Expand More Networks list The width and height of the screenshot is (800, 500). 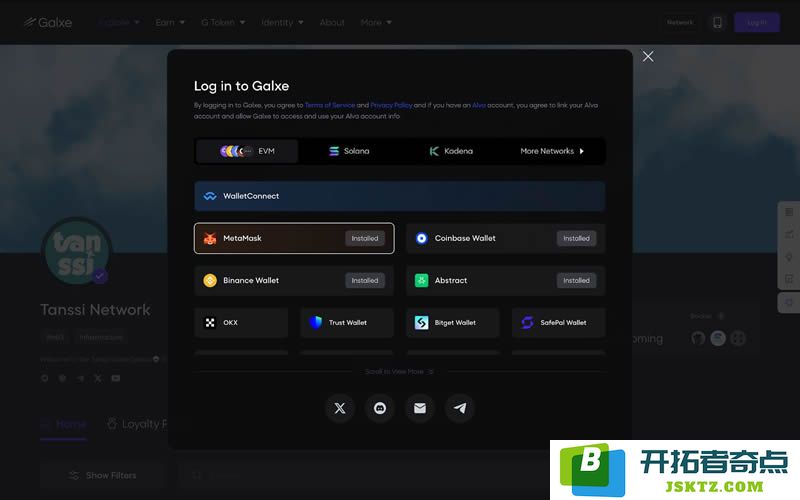pos(552,151)
